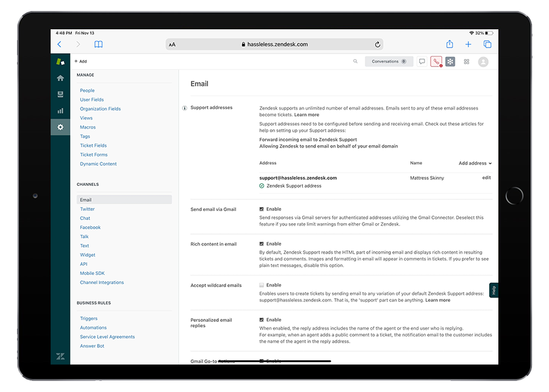Click the info icon beside Support addresses
The width and height of the screenshot is (549, 392).
[x=184, y=108]
